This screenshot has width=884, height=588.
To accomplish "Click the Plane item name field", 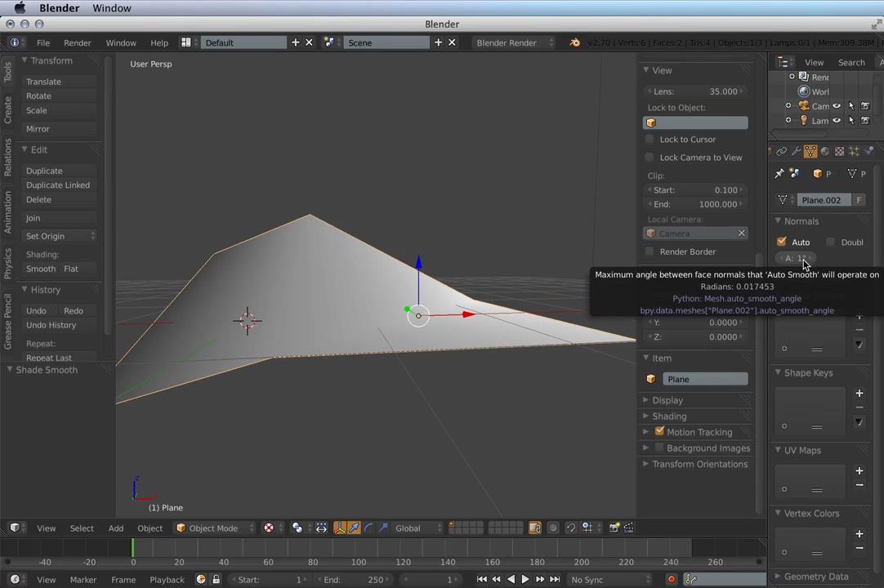I will pos(705,379).
